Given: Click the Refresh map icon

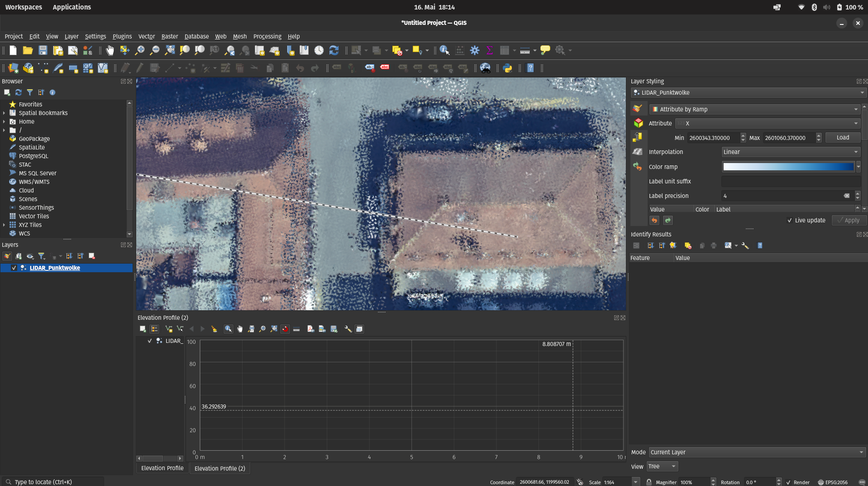Looking at the screenshot, I should [x=334, y=50].
